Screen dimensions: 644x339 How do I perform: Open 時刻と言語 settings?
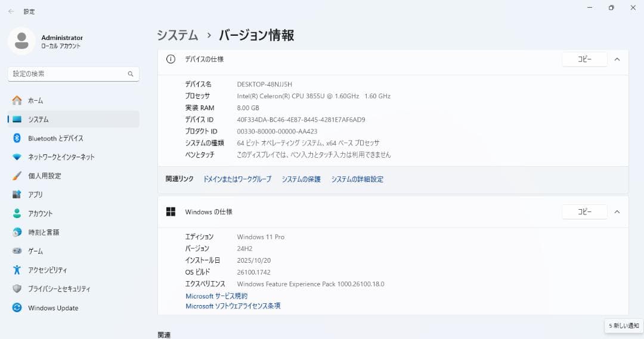(x=73, y=232)
